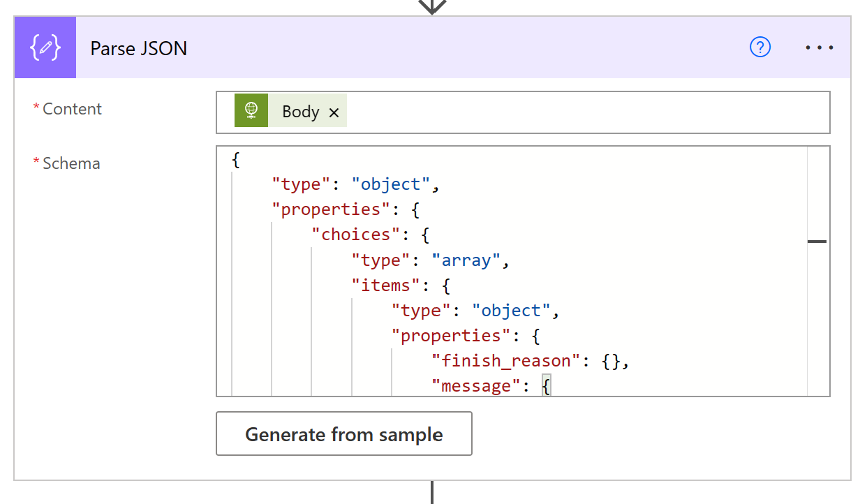
Task: Remove the Body token from Content
Action: (x=334, y=112)
